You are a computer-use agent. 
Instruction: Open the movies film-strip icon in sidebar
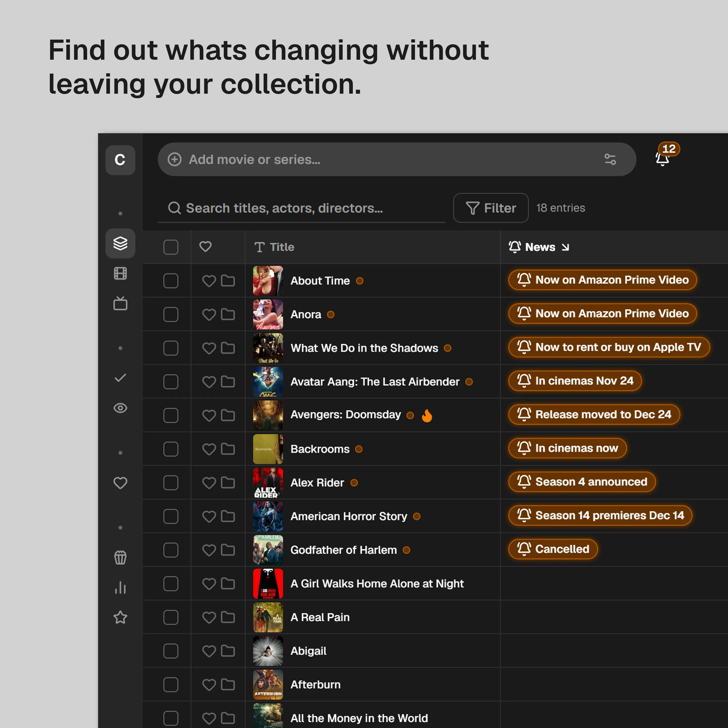120,273
